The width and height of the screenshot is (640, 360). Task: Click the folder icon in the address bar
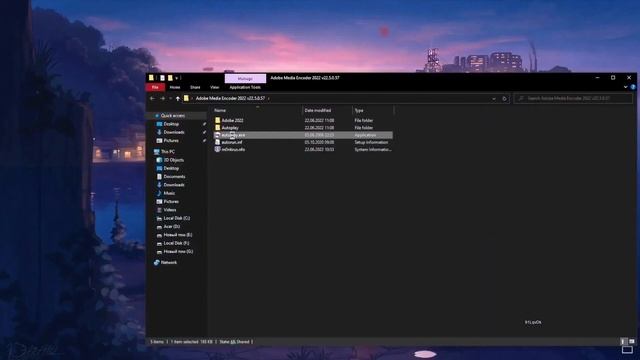[x=186, y=98]
